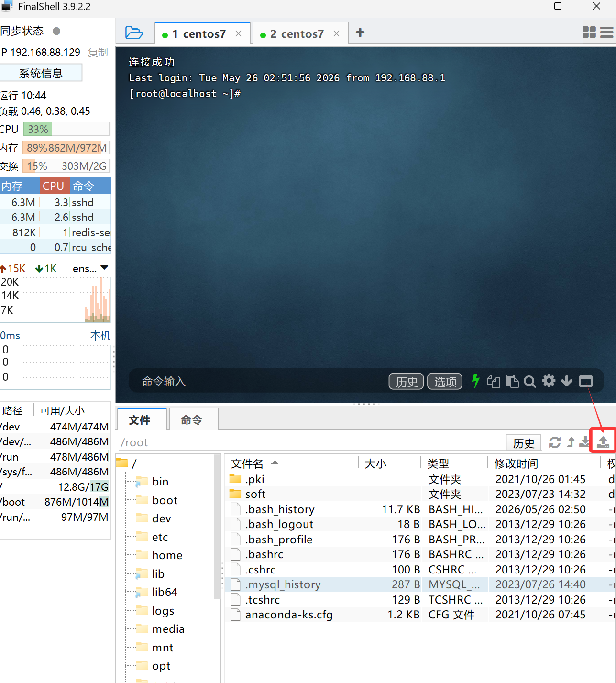Select the anaconda-ks.cfg file

[x=420, y=615]
